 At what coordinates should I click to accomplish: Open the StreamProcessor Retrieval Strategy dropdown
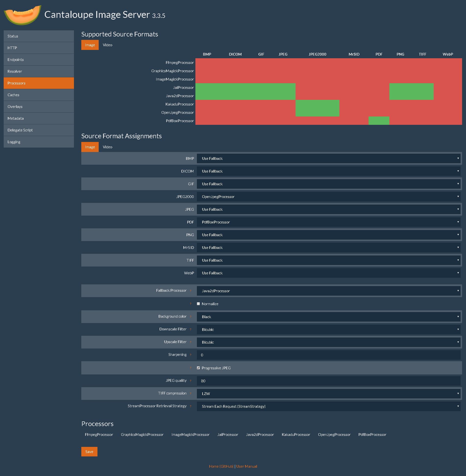pos(329,406)
